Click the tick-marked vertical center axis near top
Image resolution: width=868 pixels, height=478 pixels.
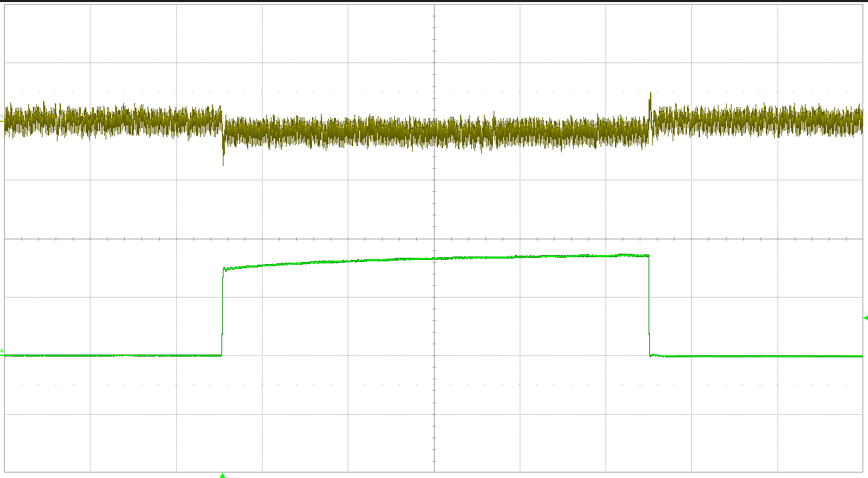click(434, 27)
